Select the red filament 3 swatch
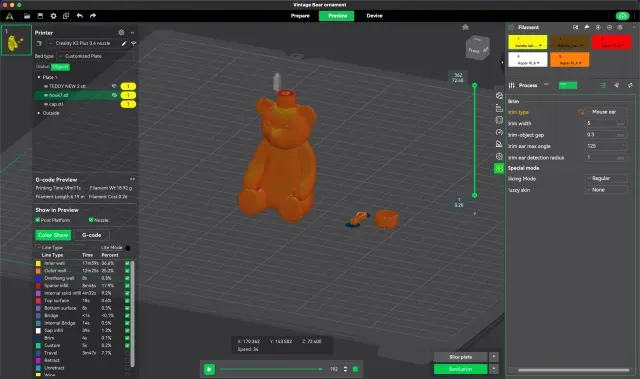640x379 pixels. (611, 42)
